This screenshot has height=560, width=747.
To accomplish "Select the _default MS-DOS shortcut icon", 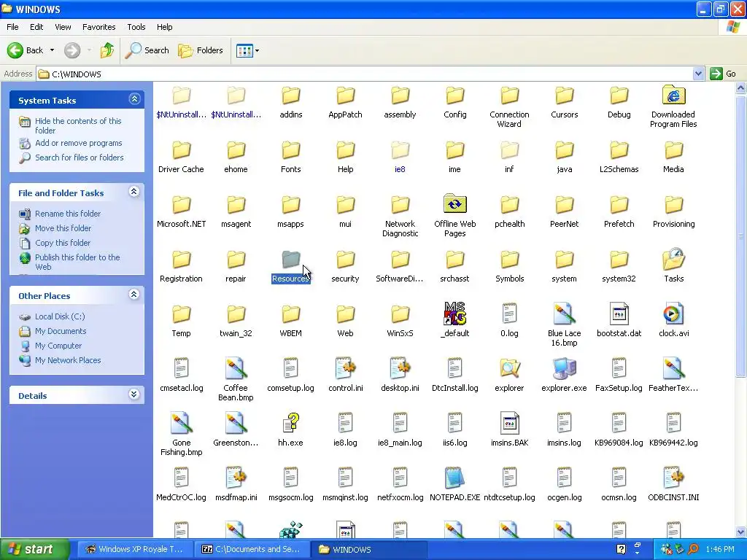I will coord(455,314).
